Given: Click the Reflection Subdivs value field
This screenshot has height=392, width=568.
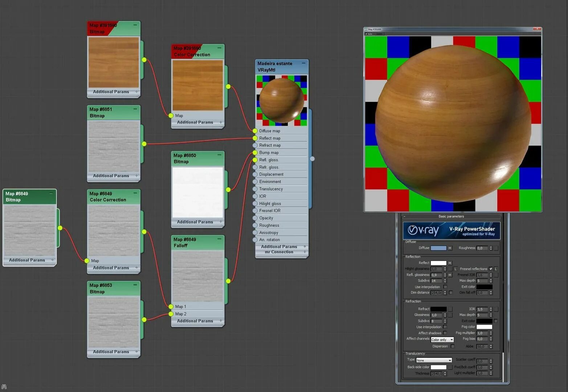Looking at the screenshot, I should tap(437, 281).
